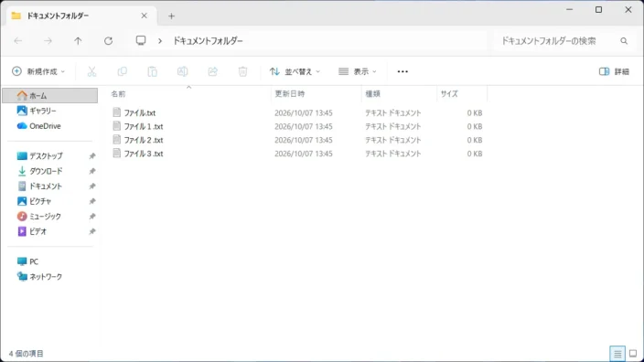Select the file name ファイル.txt
The width and height of the screenshot is (644, 362).
coord(140,112)
